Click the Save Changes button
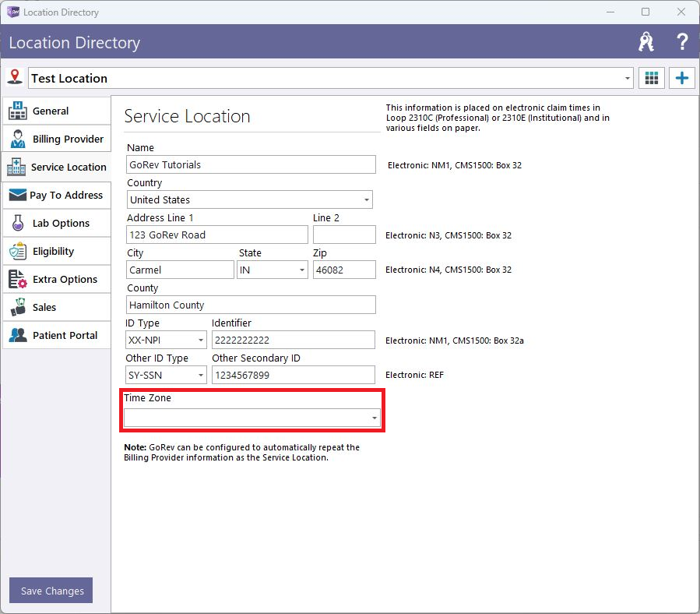The image size is (700, 614). coord(51,591)
